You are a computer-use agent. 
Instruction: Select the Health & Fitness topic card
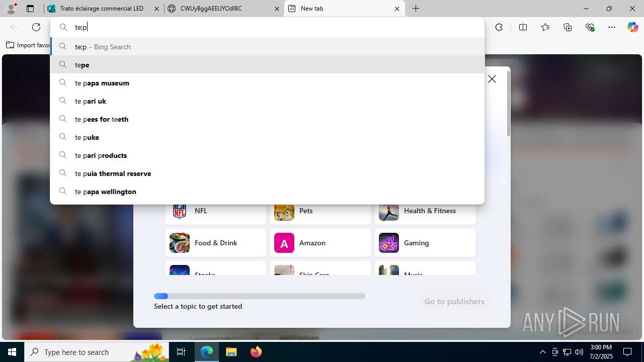[425, 214]
